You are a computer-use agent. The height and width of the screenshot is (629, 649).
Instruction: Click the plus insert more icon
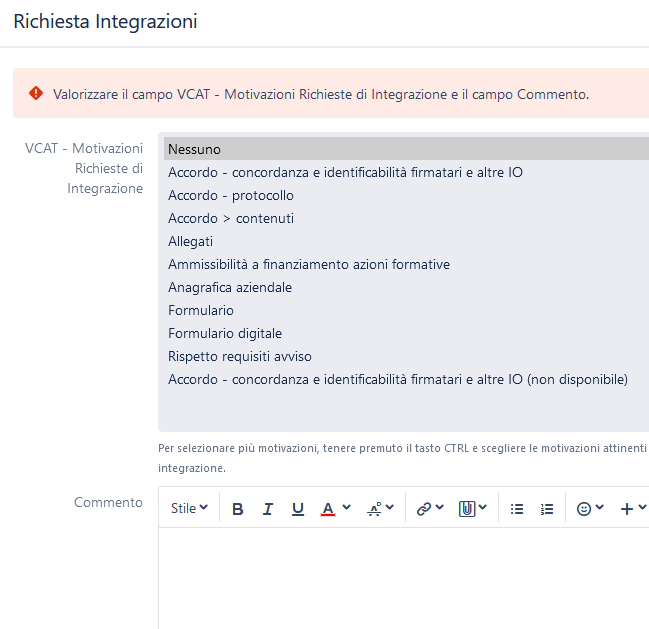click(x=627, y=509)
